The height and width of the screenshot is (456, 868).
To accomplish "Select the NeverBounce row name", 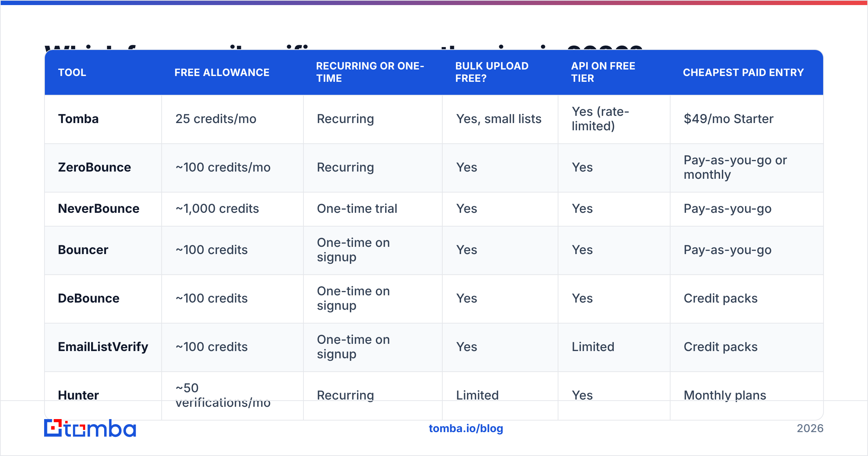I will pyautogui.click(x=99, y=208).
